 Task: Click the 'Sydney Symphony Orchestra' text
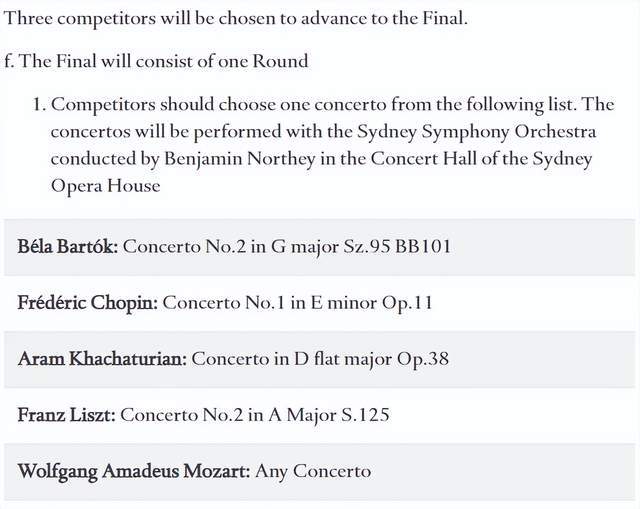coord(477,131)
